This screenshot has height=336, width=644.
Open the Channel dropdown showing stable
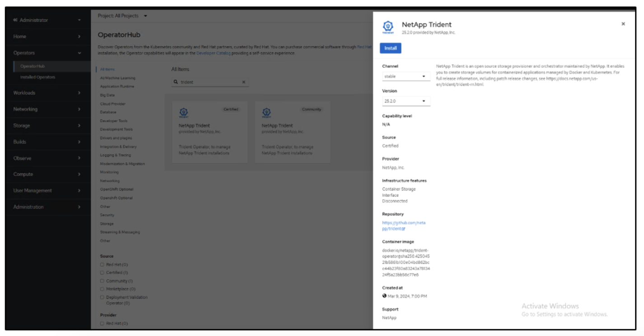click(406, 76)
